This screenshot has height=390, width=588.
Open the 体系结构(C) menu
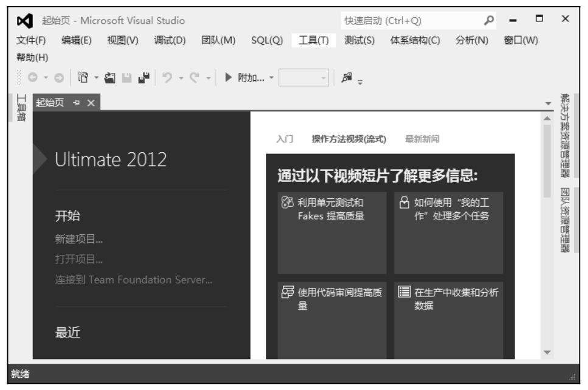point(415,40)
